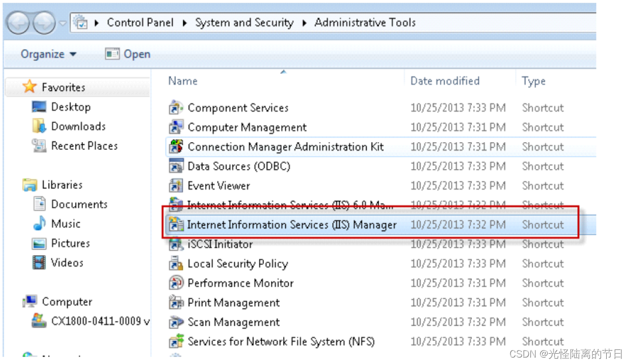
Task: Select the Libraries folder icon
Action: [x=29, y=185]
